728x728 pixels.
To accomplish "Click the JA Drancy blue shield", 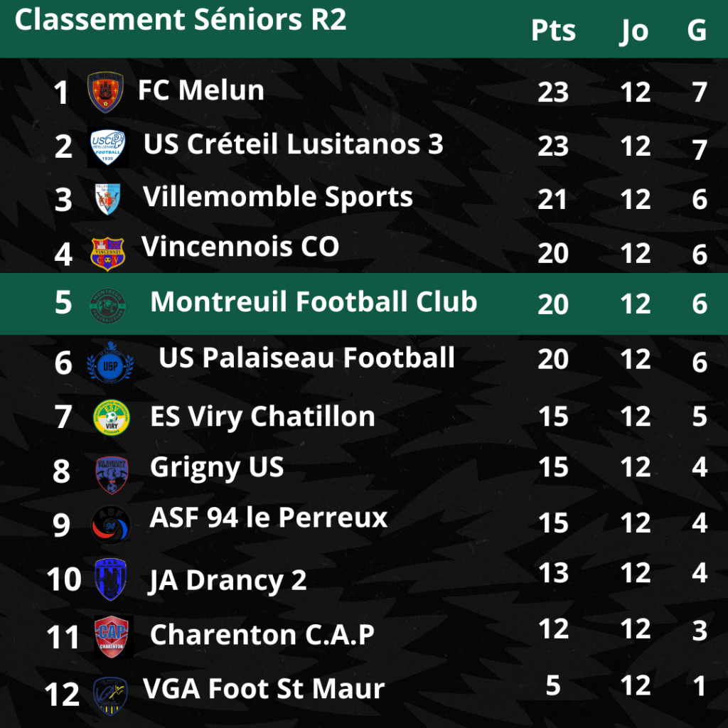I will [110, 579].
